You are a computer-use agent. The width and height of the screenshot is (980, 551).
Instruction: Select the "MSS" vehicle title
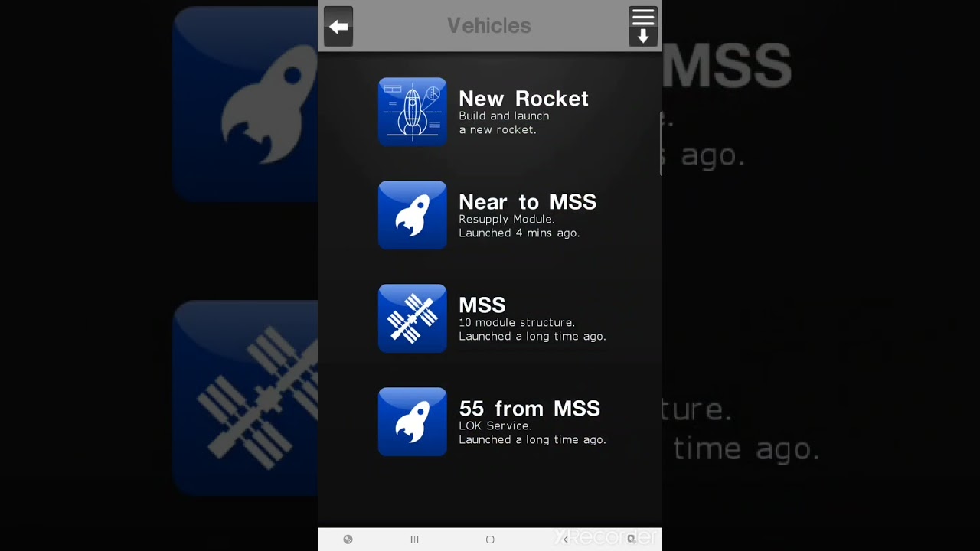[x=482, y=305]
